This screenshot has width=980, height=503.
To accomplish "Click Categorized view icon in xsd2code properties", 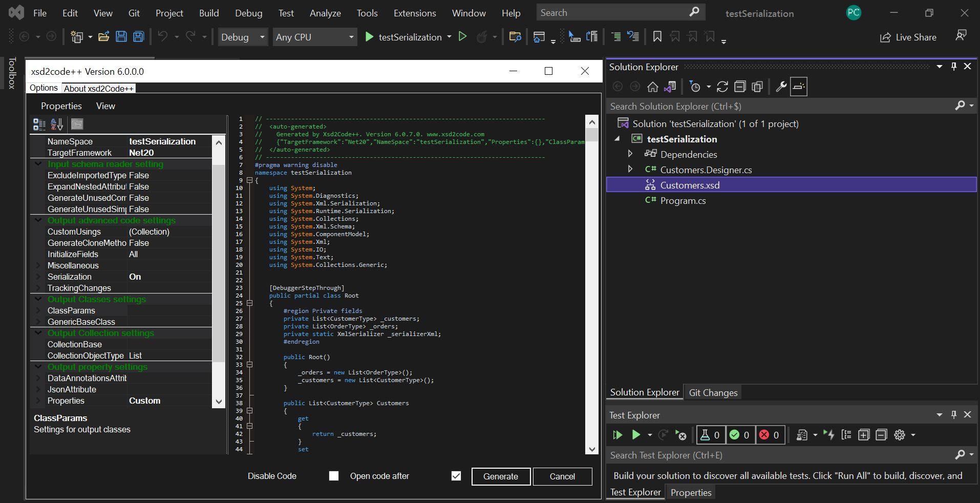I will point(39,124).
